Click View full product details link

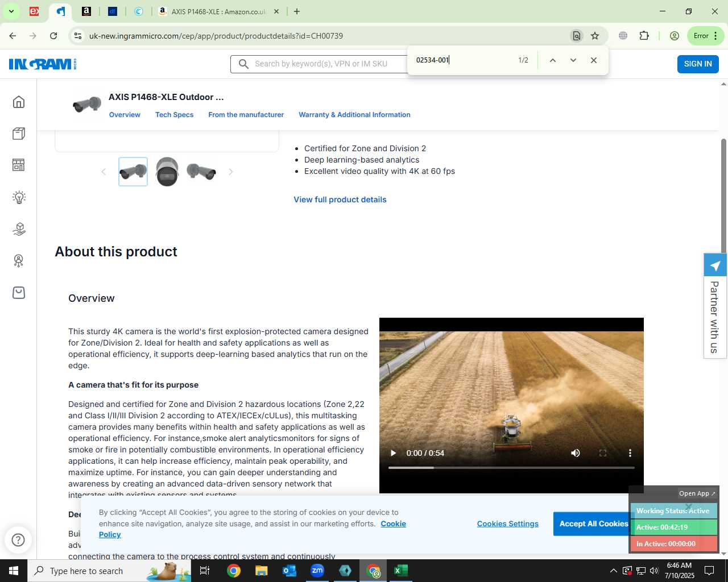point(340,199)
